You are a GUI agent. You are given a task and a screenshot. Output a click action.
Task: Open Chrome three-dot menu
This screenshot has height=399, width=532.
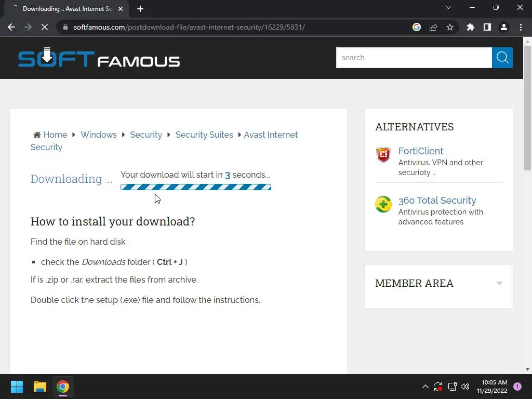(x=521, y=27)
